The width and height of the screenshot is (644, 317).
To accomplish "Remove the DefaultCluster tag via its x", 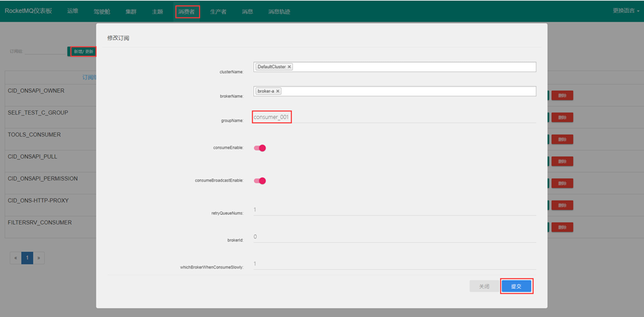I will [289, 67].
